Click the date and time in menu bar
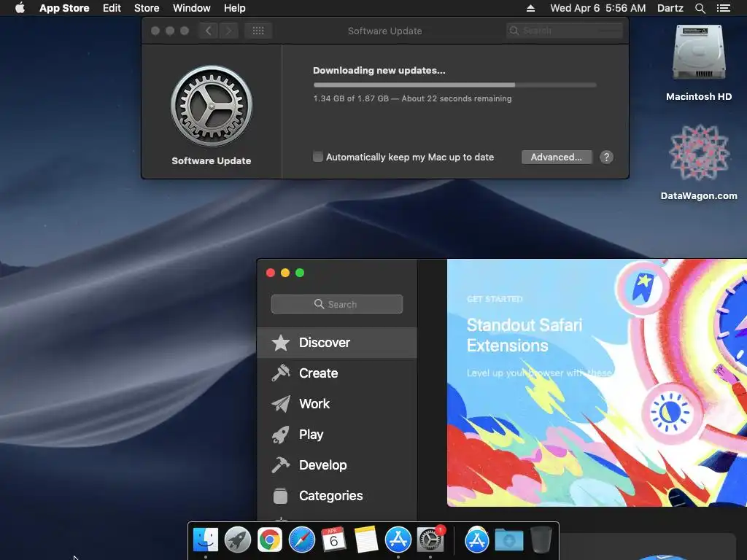The image size is (747, 560). point(598,8)
